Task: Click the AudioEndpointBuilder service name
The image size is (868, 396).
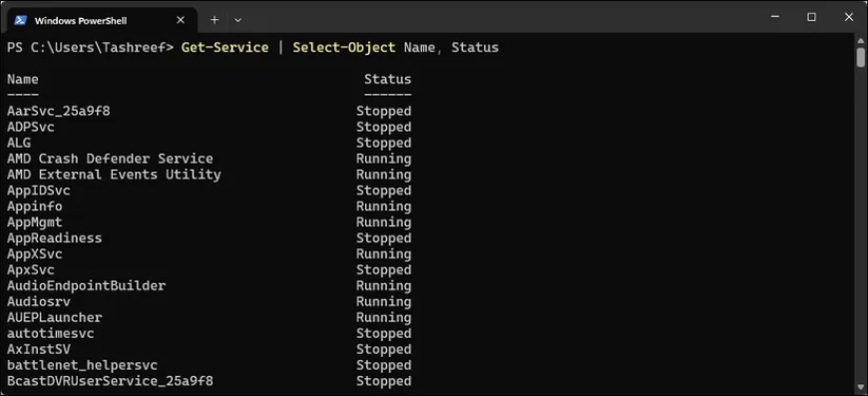Action: (87, 286)
